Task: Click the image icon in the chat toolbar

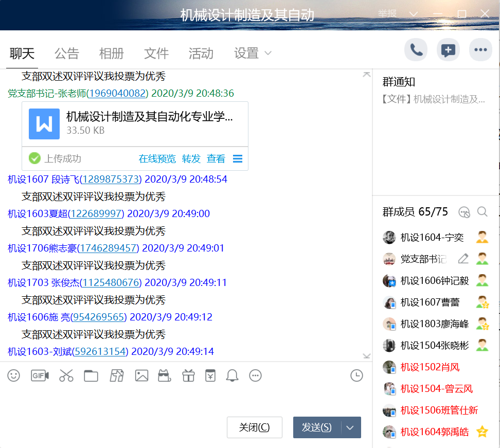Action: click(141, 375)
